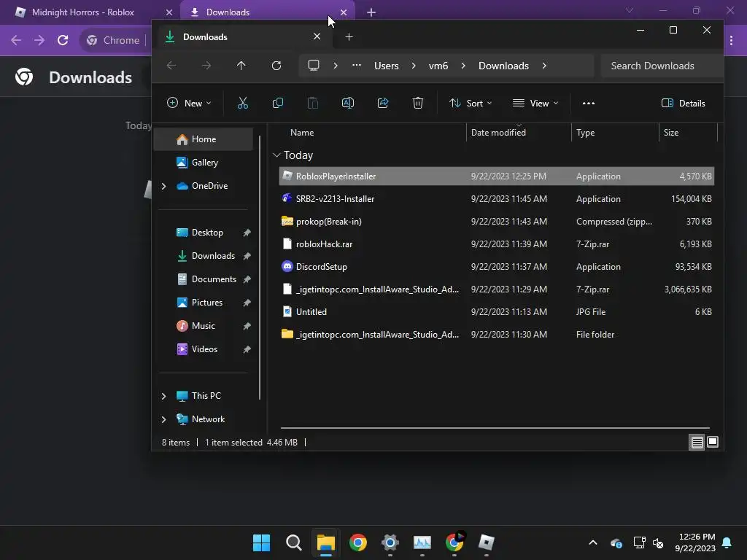Open the View dropdown
This screenshot has height=560, width=747.
[x=535, y=103]
